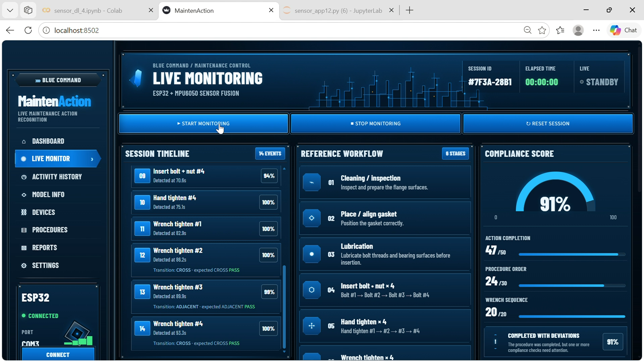Screen dimensions: 644x362
Task: Click the ESP32 Connect button
Action: pos(58,355)
